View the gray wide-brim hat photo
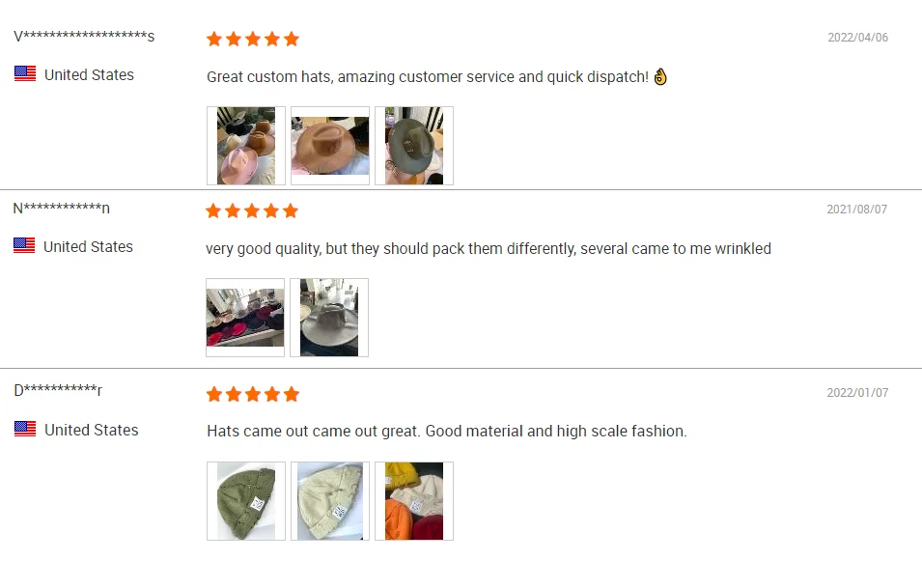The image size is (922, 588). pyautogui.click(x=329, y=318)
